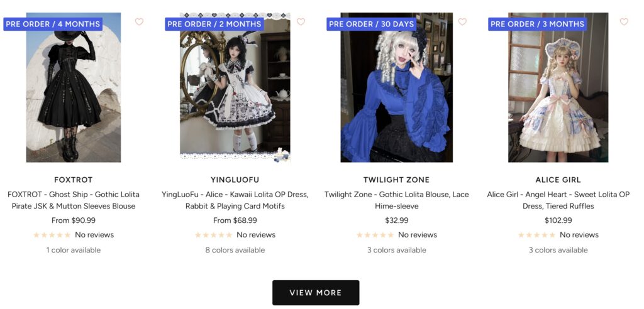The width and height of the screenshot is (644, 309).
Task: Open Alice Girl Angel Heart Sweet Lolita title
Action: click(x=558, y=200)
